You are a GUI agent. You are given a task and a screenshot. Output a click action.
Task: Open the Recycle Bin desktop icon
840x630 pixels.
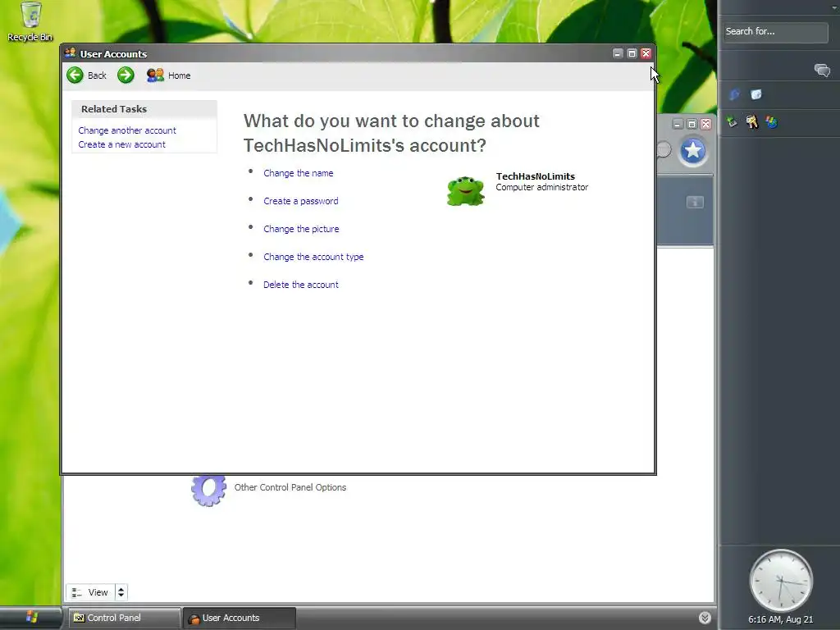[x=30, y=21]
